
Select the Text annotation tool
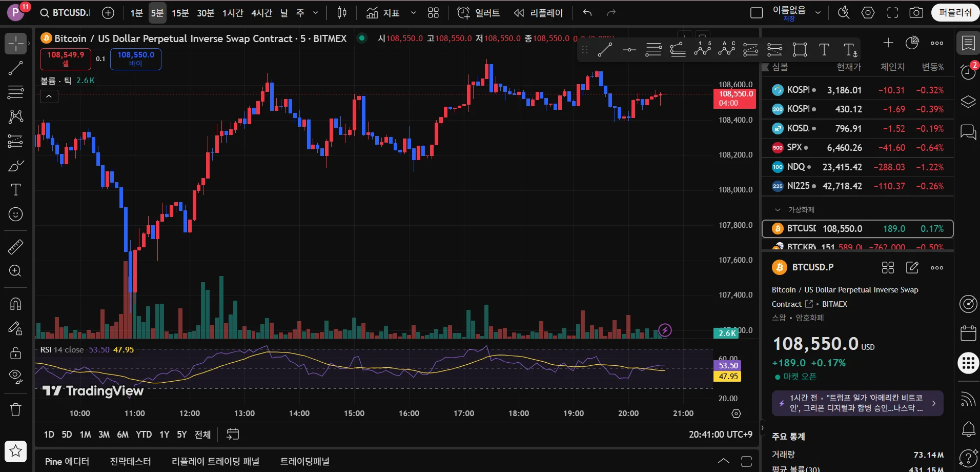[15, 190]
